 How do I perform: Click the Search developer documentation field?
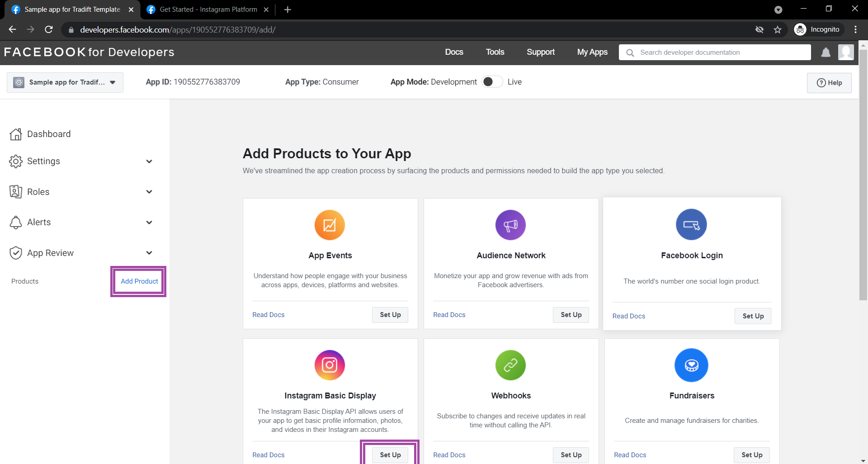click(715, 52)
